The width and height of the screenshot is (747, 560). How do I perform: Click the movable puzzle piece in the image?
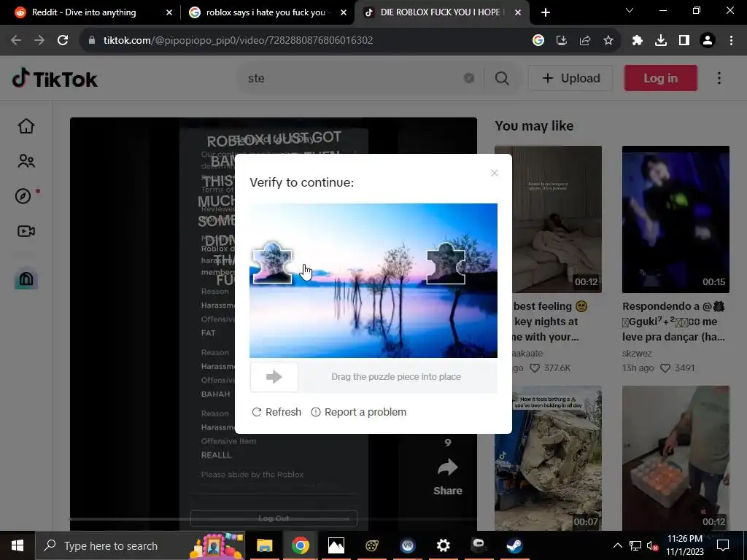(273, 262)
